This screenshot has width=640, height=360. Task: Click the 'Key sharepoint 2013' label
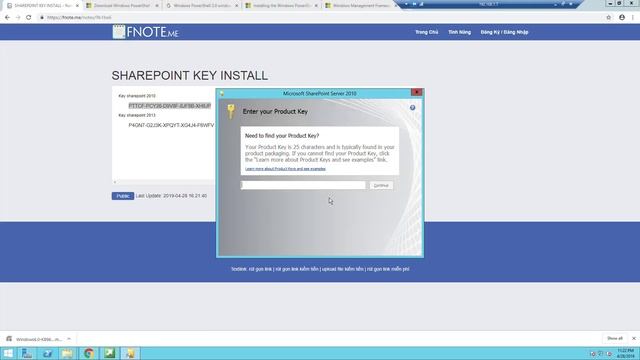[137, 115]
